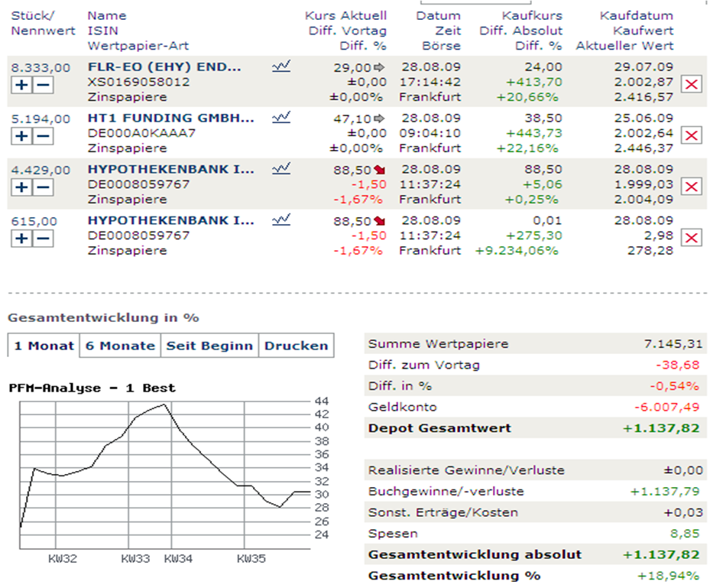Click the Drucken button
The image size is (723, 588).
coord(296,346)
